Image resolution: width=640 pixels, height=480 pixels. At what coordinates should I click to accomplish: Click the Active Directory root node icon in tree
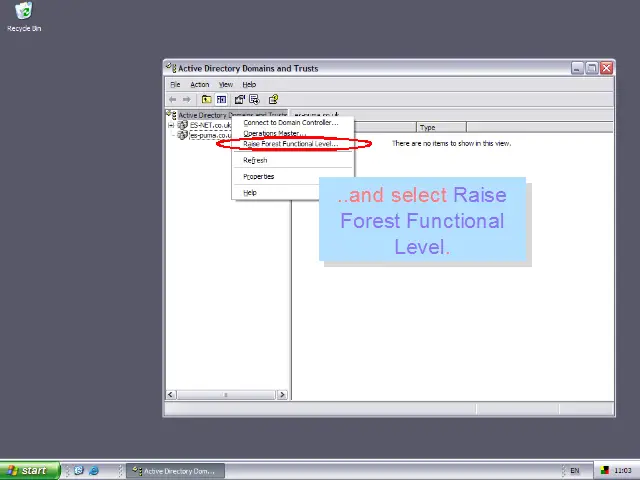tap(171, 115)
